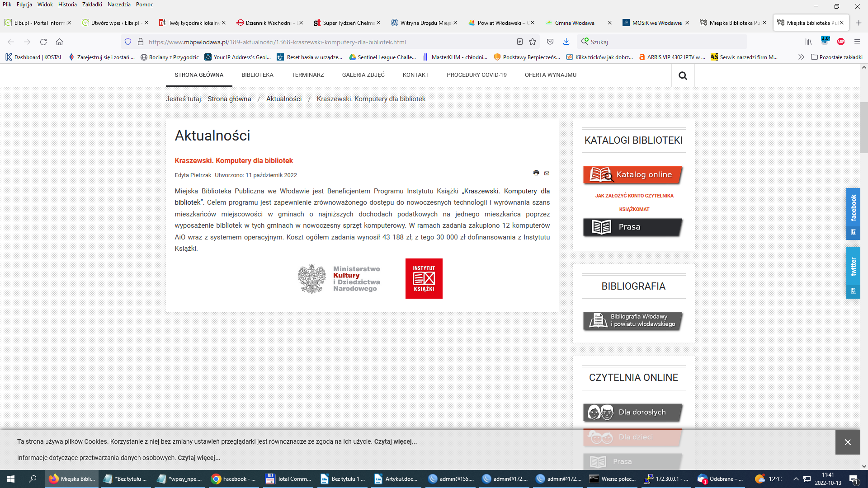Close the cookies notice
The image size is (868, 488).
(x=848, y=442)
